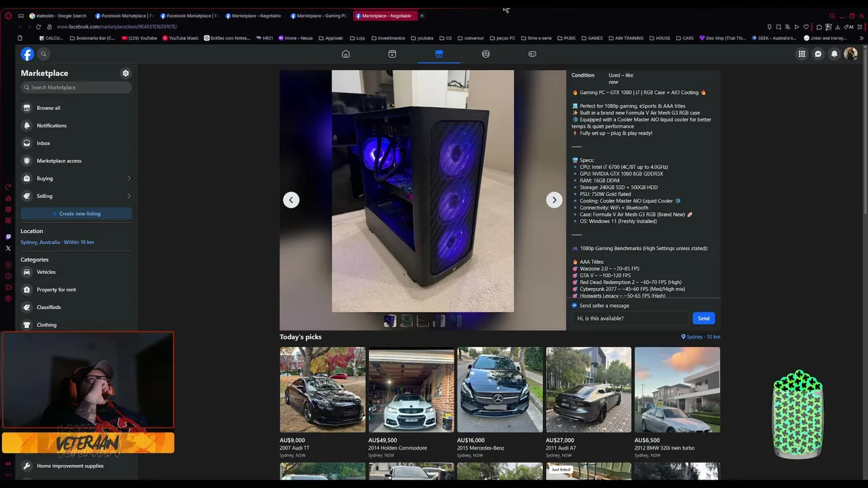The image size is (868, 488).
Task: Open Marketplace Notifications in the sidebar
Action: (76, 125)
